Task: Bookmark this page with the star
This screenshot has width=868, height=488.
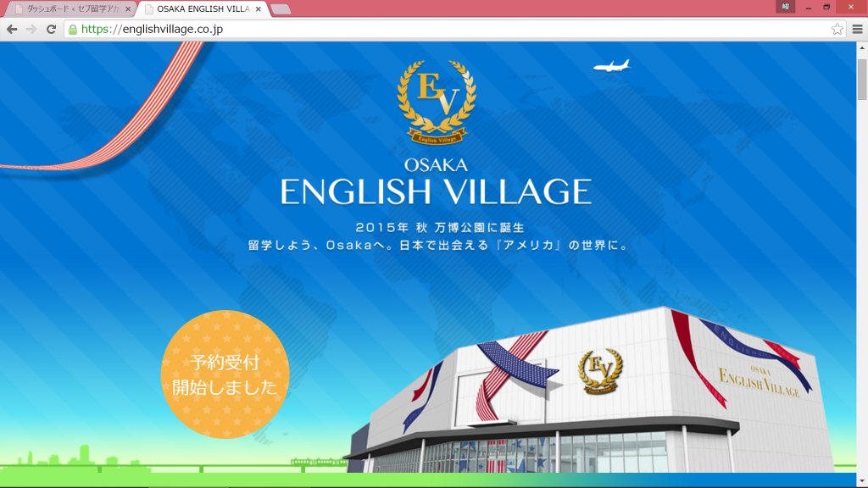Action: click(x=837, y=30)
